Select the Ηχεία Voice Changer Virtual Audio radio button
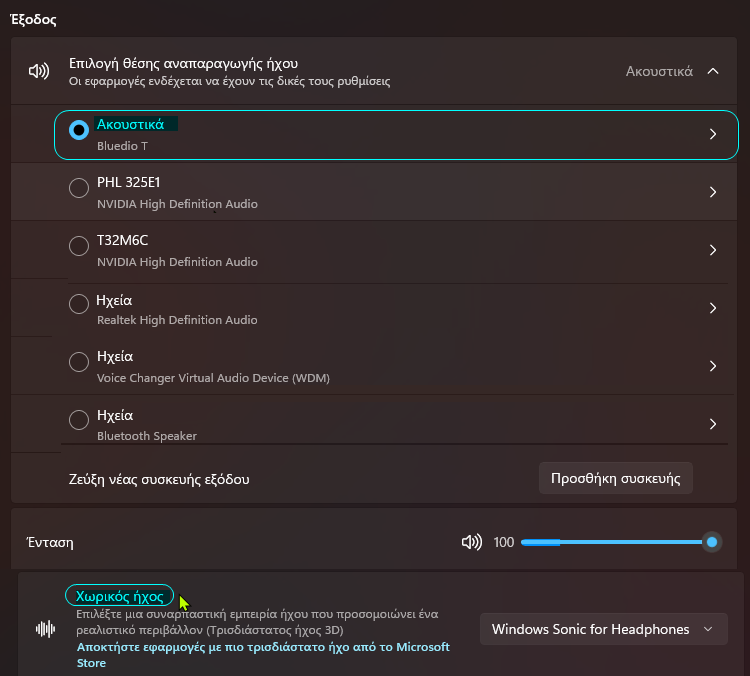Image resolution: width=750 pixels, height=676 pixels. 79,362
